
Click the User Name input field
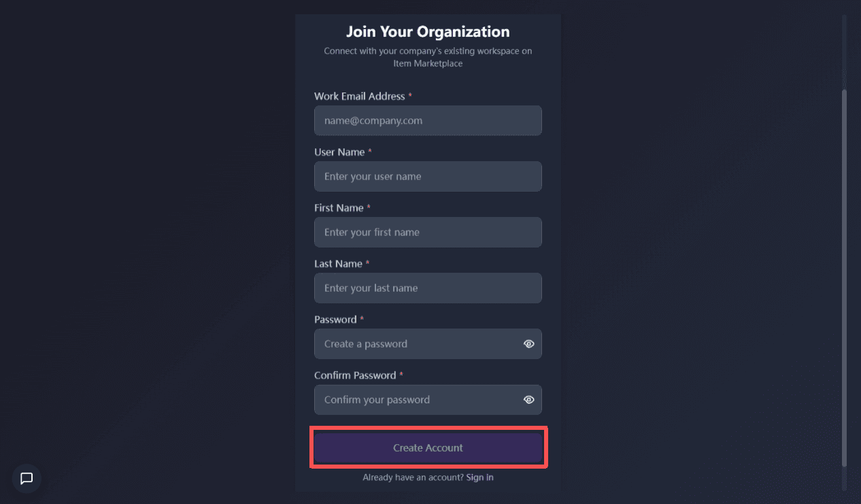428,176
